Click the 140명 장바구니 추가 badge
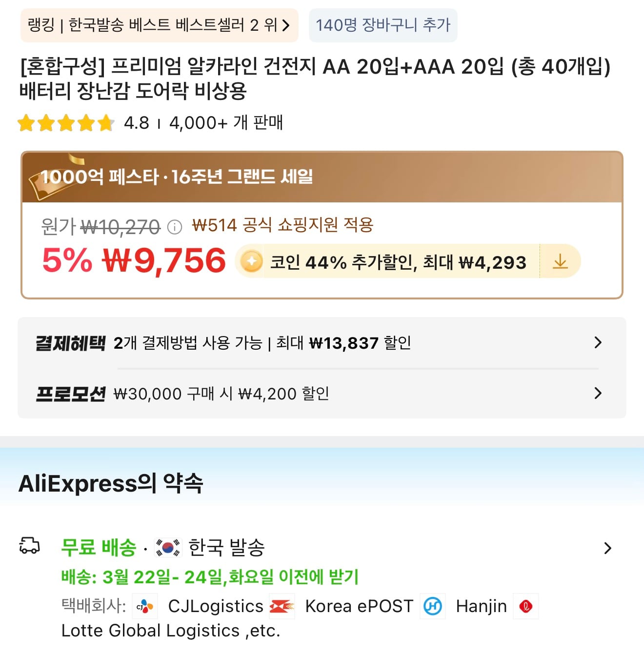This screenshot has width=644, height=654. point(383,25)
